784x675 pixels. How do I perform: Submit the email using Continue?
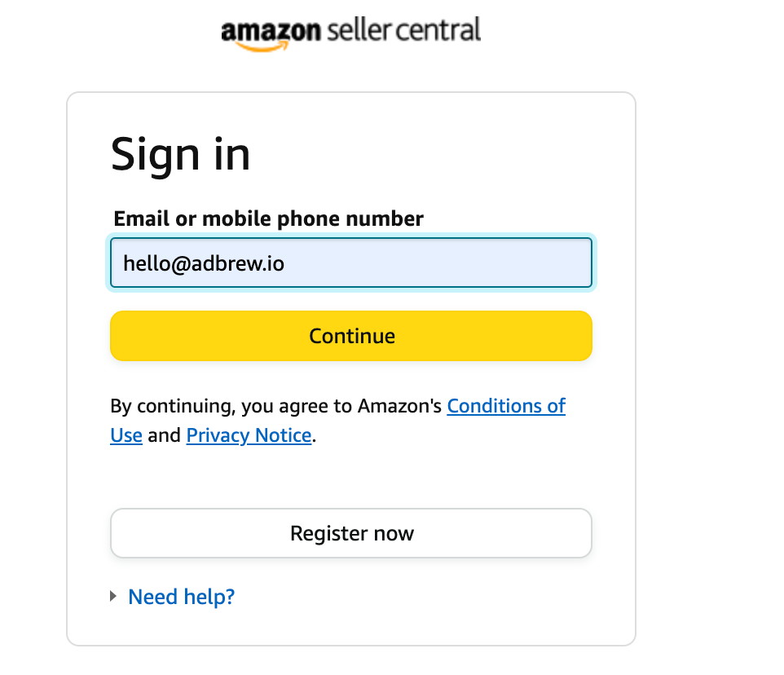click(x=351, y=336)
